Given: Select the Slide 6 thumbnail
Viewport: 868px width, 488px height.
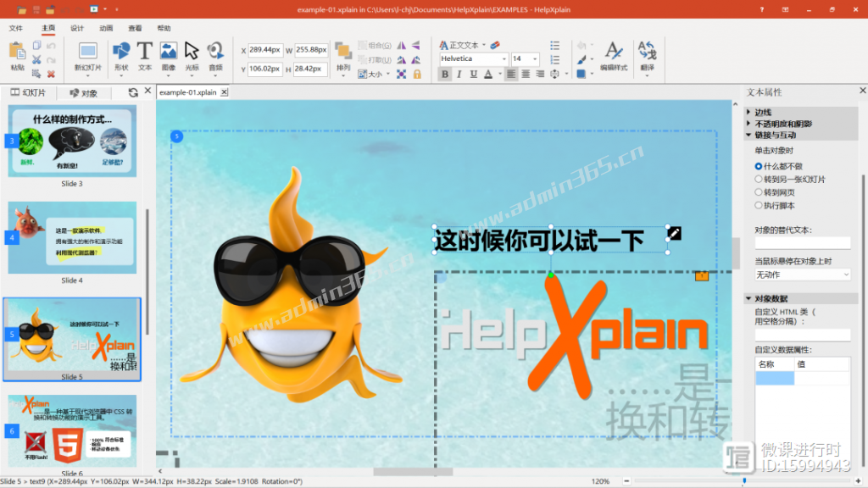Looking at the screenshot, I should (72, 431).
